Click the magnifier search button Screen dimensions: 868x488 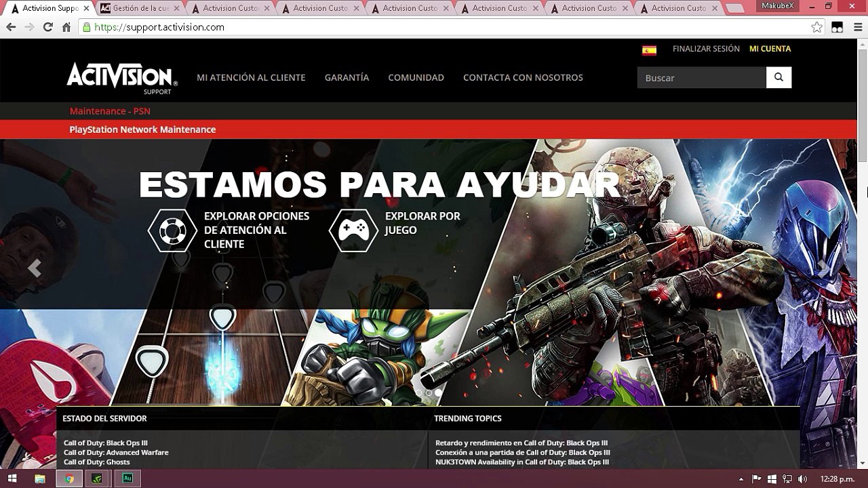pyautogui.click(x=778, y=77)
